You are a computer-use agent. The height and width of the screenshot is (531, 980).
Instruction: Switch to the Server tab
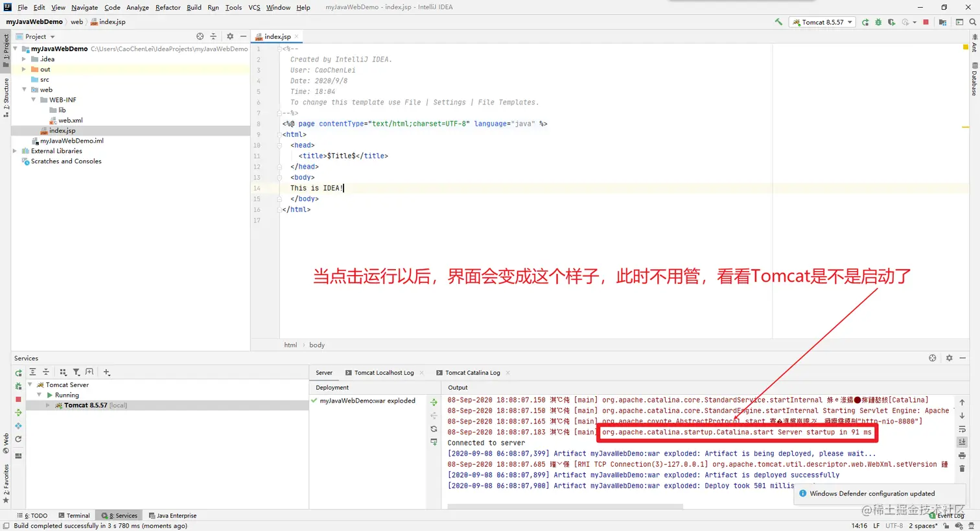(324, 373)
